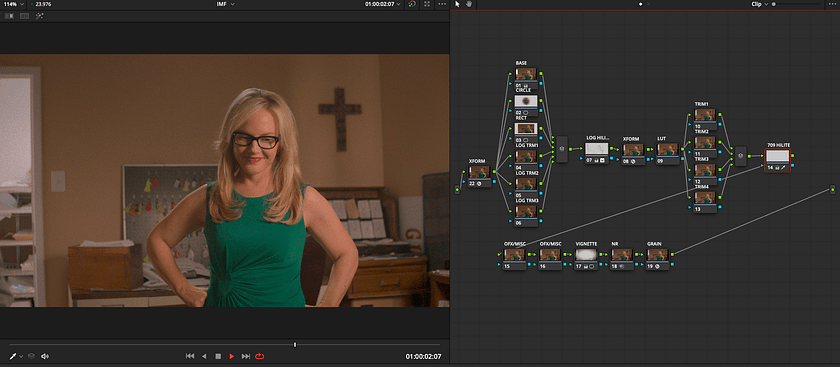Toggle the highlight wand icon

[39, 16]
